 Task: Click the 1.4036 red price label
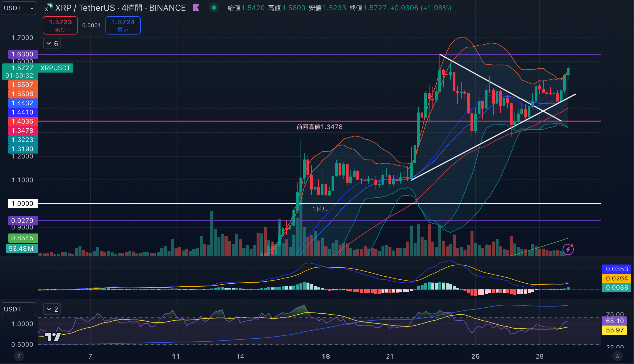pyautogui.click(x=23, y=122)
